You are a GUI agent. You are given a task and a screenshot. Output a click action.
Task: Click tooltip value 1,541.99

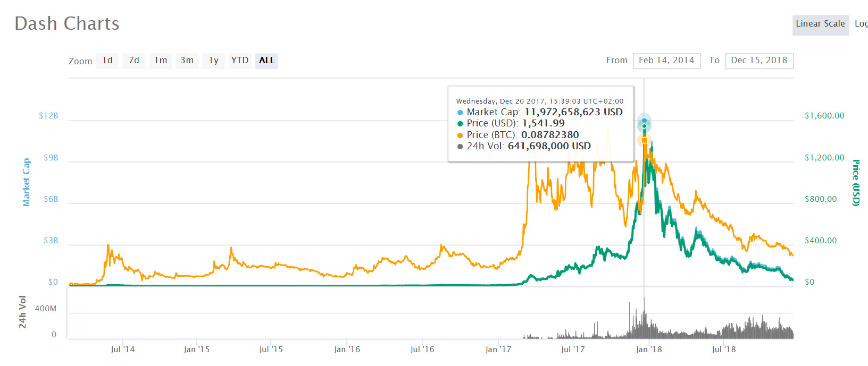tap(544, 123)
